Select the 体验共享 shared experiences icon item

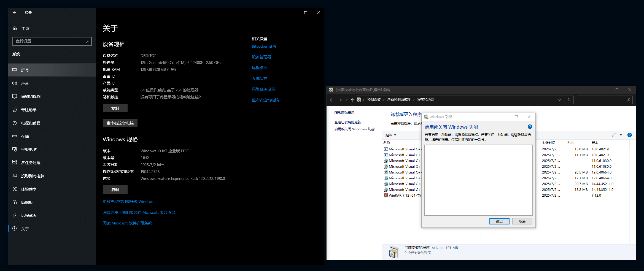pos(15,189)
